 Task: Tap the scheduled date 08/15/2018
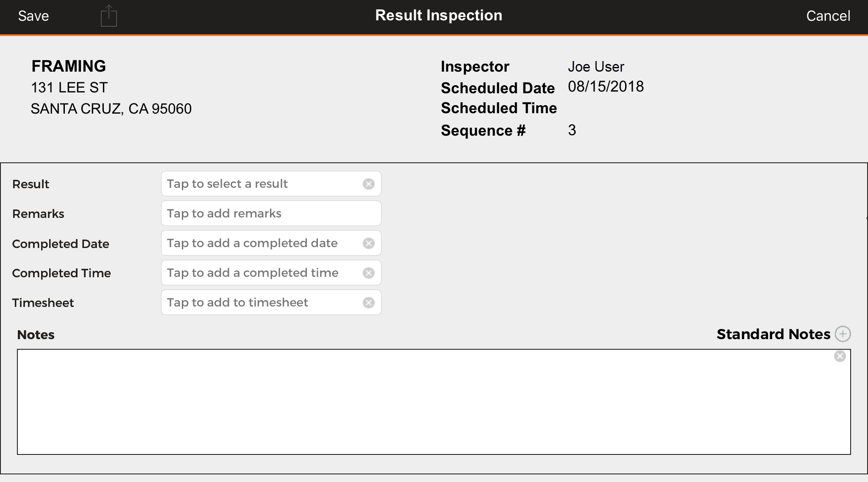coord(606,87)
